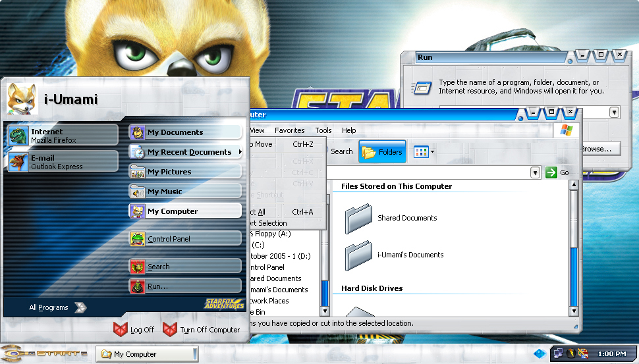639x364 pixels.
Task: Open the Views dropdown in toolbar
Action: point(424,152)
